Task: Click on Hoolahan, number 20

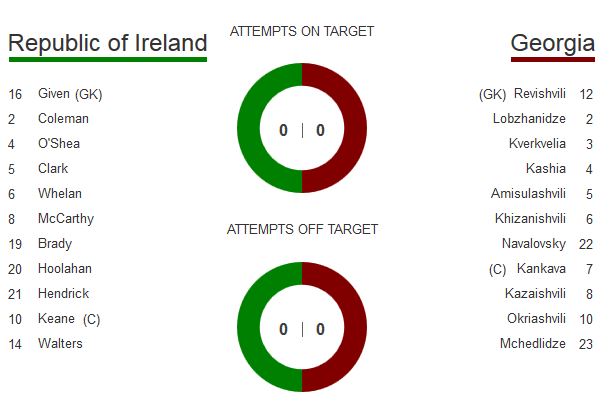Action: click(x=65, y=269)
